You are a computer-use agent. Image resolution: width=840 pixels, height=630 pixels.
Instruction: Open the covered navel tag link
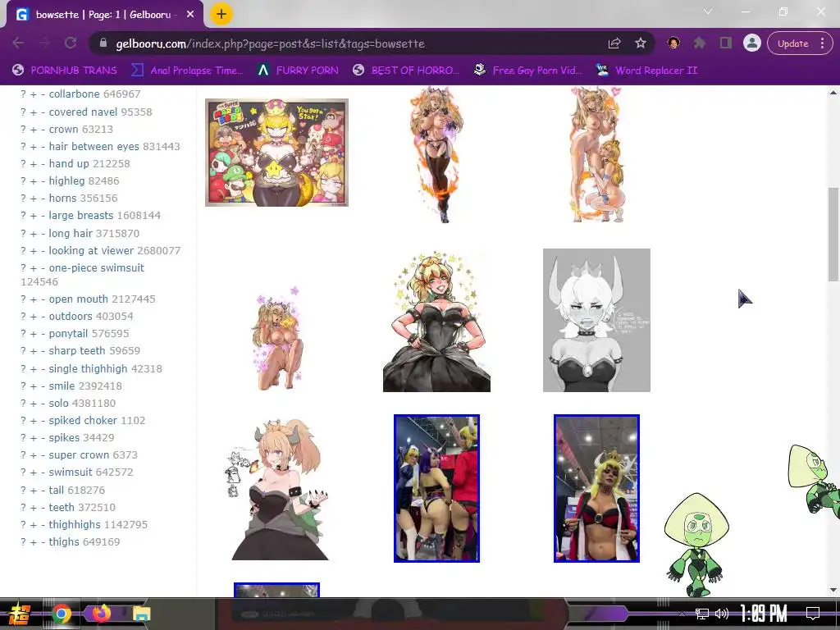[83, 112]
